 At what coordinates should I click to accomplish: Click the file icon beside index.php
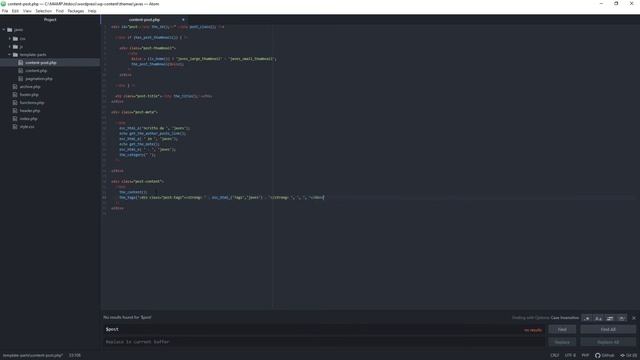(15, 119)
